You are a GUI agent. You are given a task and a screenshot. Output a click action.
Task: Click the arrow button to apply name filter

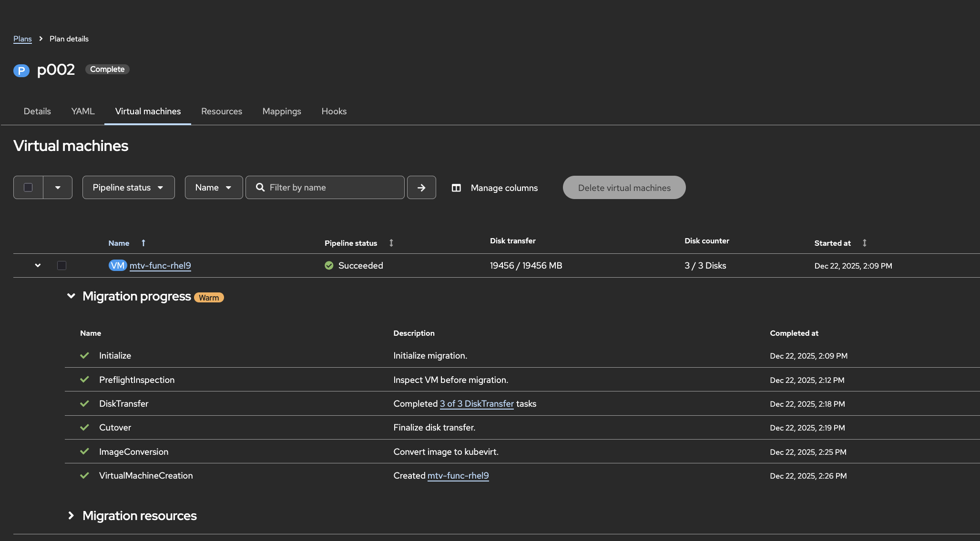click(421, 188)
